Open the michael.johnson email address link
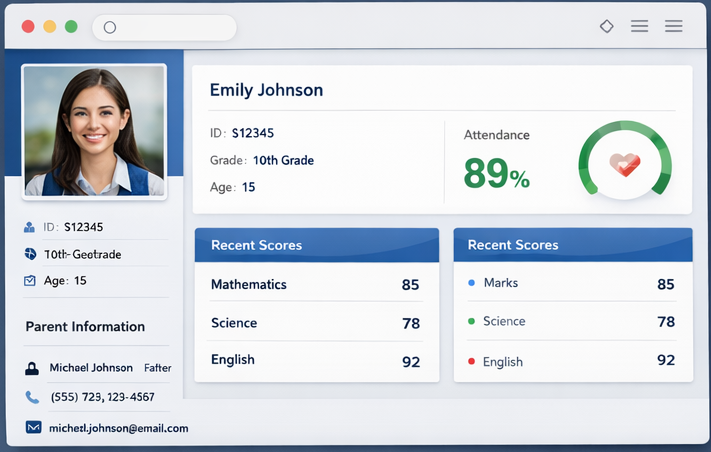This screenshot has width=711, height=452. [x=119, y=428]
